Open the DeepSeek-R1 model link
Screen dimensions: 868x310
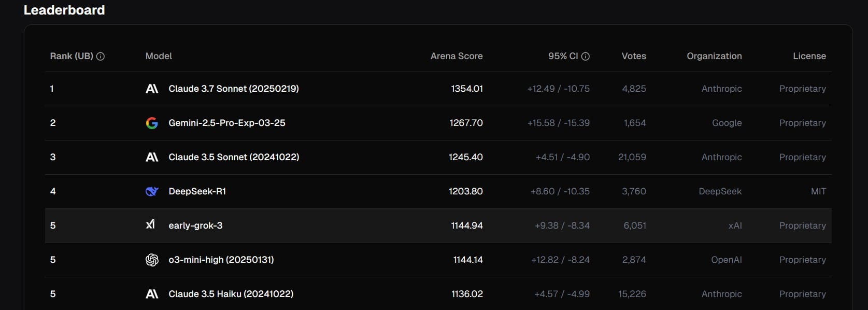[x=197, y=191]
